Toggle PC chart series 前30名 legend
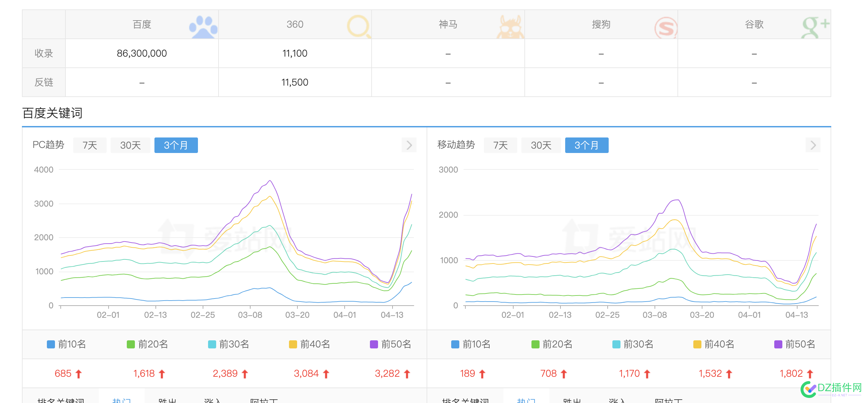This screenshot has height=403, width=868. click(229, 344)
